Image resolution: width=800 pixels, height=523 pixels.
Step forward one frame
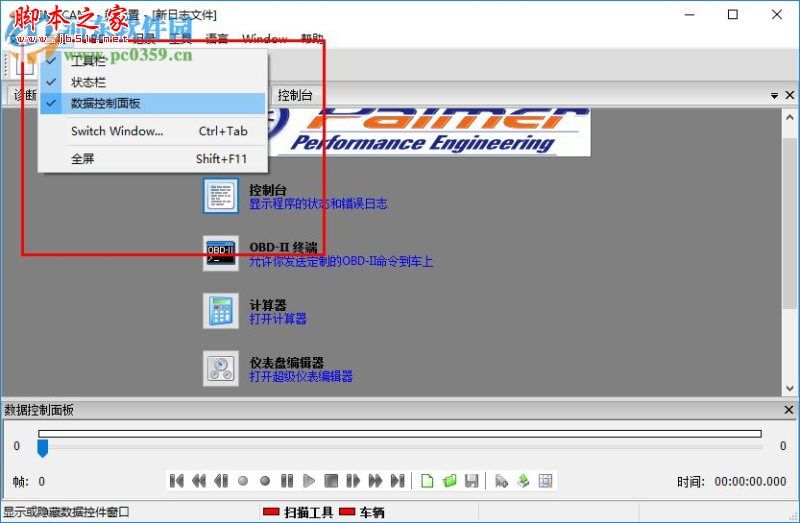coord(353,481)
